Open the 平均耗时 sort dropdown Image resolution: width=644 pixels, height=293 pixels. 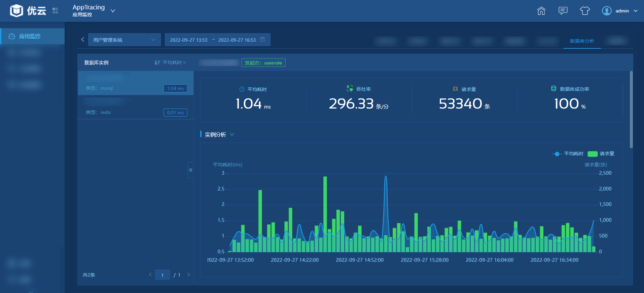[x=174, y=62]
